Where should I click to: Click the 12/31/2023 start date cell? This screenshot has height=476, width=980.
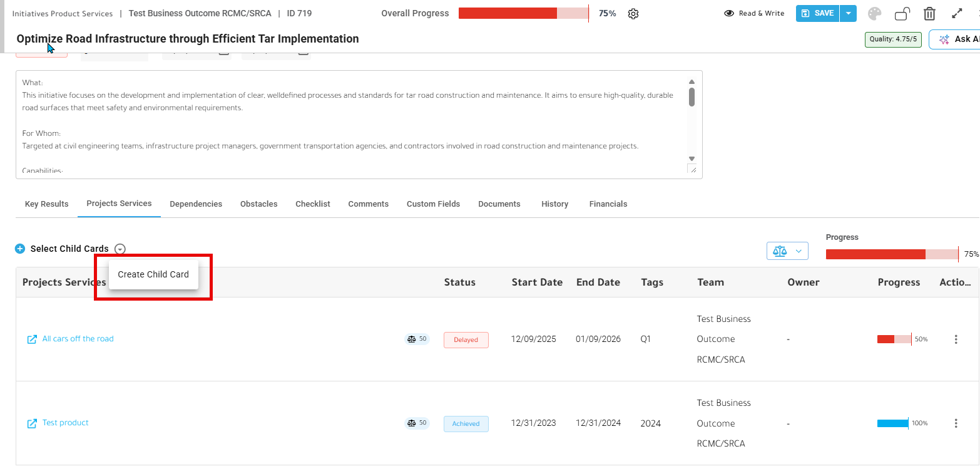coord(534,423)
